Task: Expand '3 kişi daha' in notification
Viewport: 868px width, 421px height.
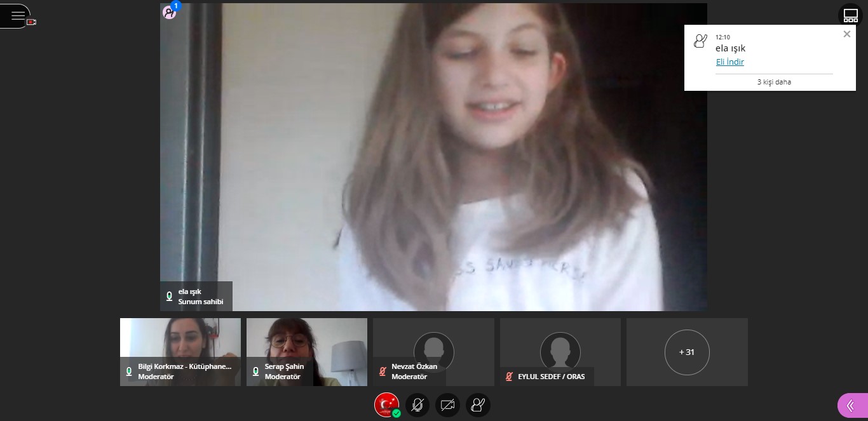Action: 773,82
